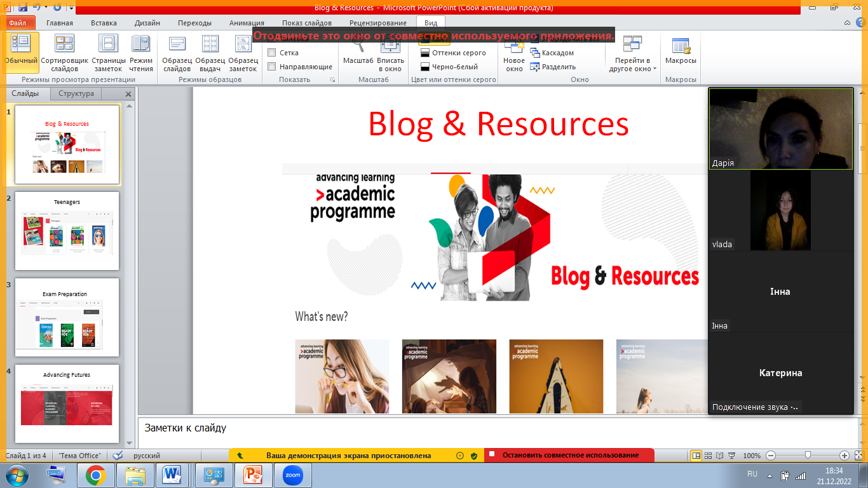Click Разделить window split command
The width and height of the screenshot is (868, 488).
pos(553,67)
